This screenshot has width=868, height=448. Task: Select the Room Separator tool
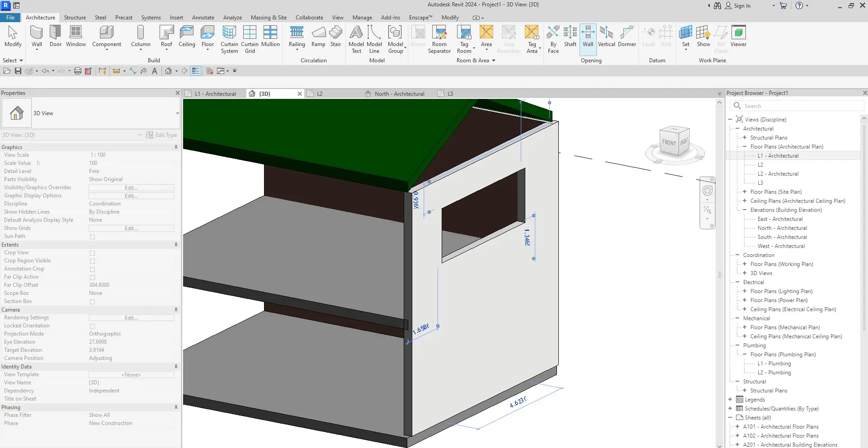point(439,39)
